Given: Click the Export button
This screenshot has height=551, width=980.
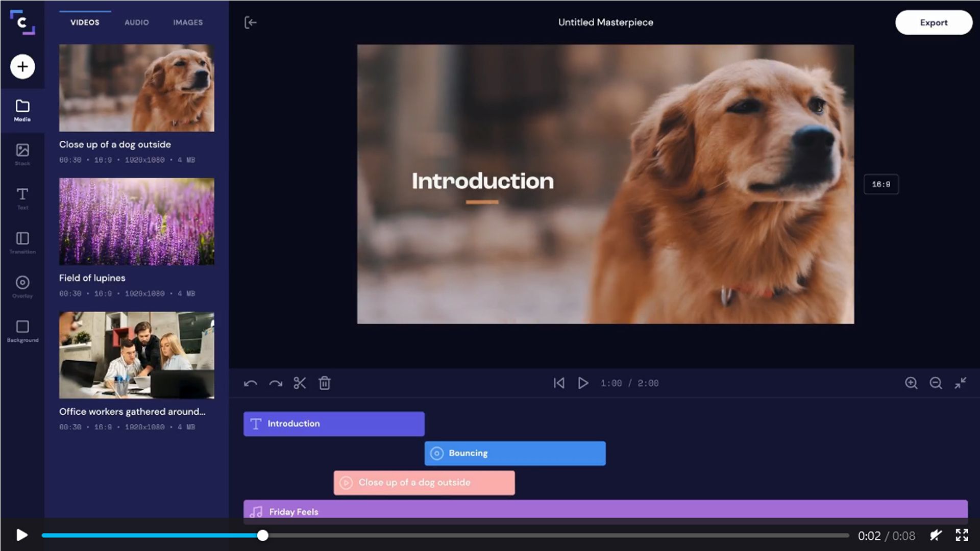Looking at the screenshot, I should click(x=934, y=22).
